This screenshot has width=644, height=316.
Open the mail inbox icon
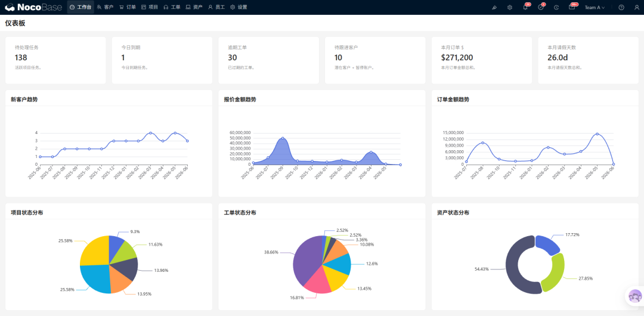[x=572, y=7]
